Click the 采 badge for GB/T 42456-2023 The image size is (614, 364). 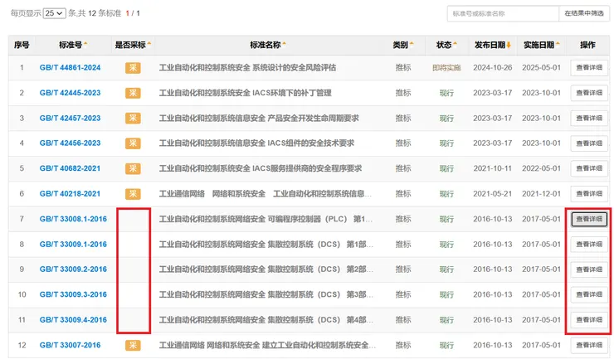pyautogui.click(x=133, y=143)
